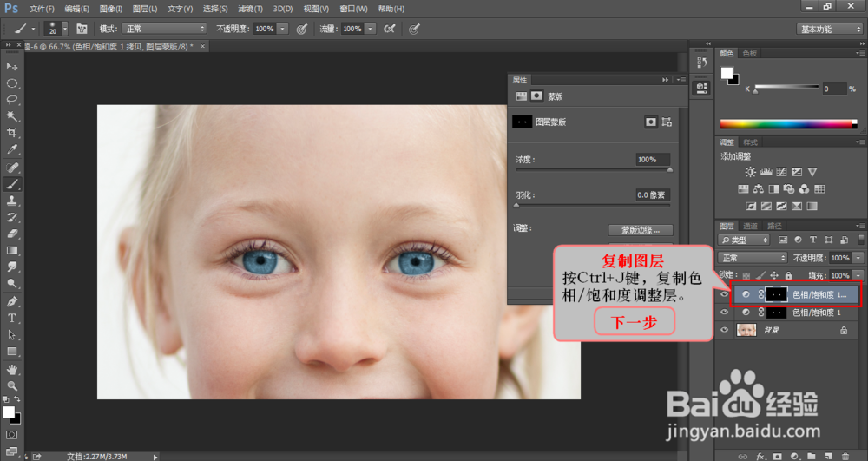Open the layer 填充 dropdown arrow

[x=858, y=275]
